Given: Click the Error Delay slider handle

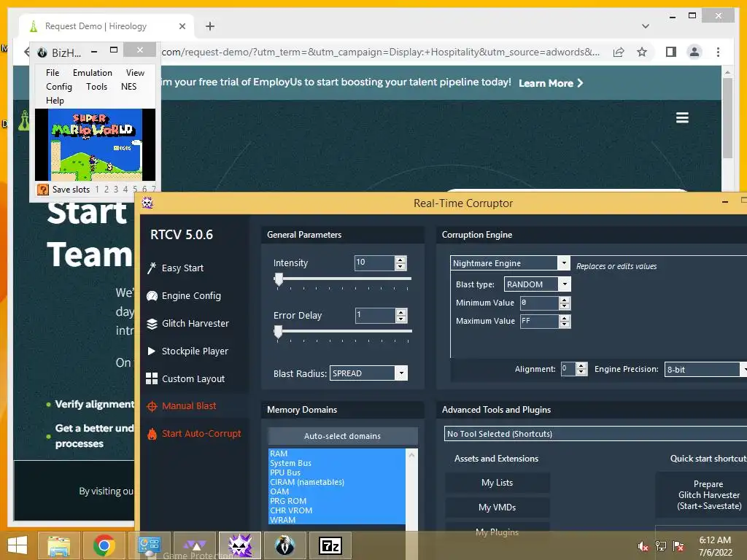Looking at the screenshot, I should pyautogui.click(x=278, y=332).
